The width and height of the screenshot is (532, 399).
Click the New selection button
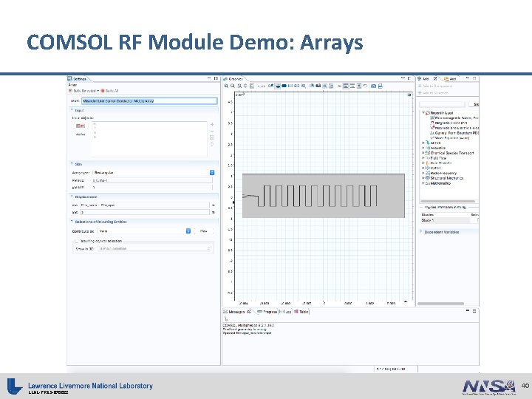pyautogui.click(x=204, y=231)
